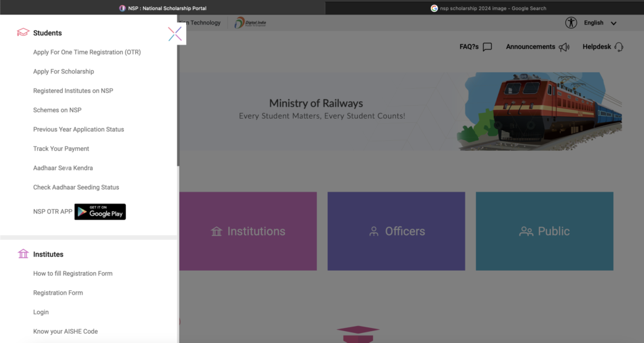Click the graduation cap graphic at bottom
This screenshot has height=343, width=644.
[x=358, y=334]
